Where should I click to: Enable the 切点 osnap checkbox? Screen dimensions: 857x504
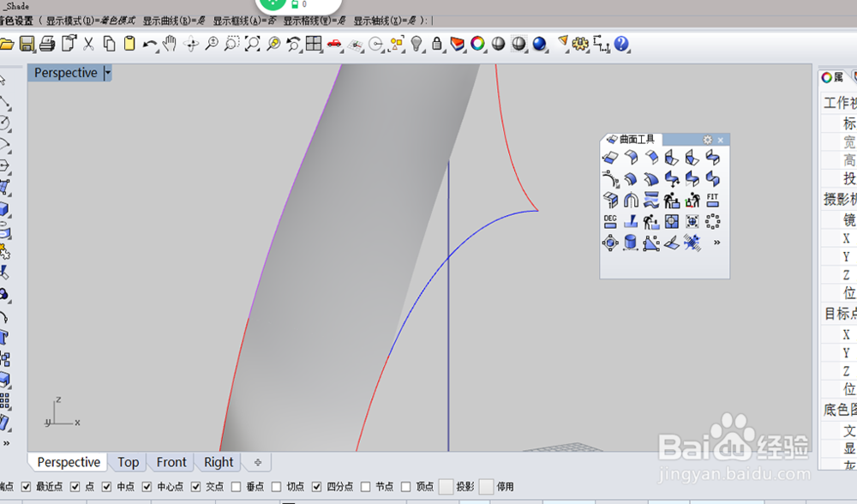click(x=277, y=487)
